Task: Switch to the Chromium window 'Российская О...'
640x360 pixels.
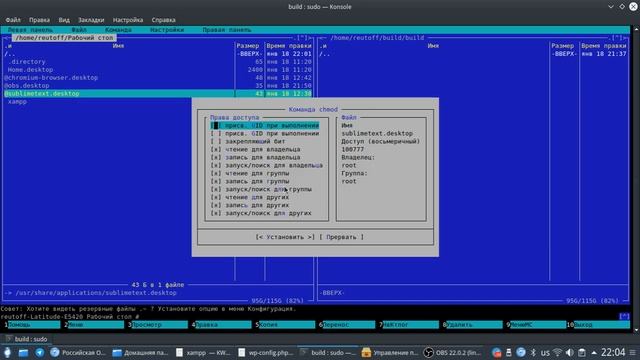Action: [78, 352]
